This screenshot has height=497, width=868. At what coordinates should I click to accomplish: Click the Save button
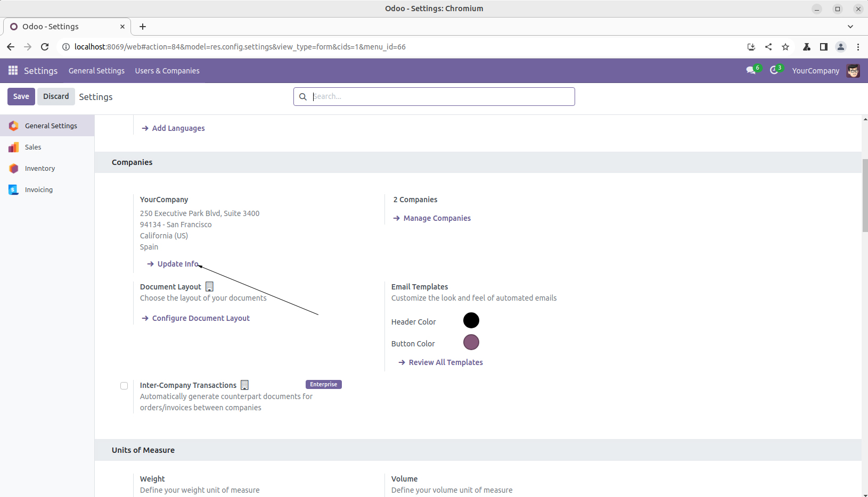point(21,96)
